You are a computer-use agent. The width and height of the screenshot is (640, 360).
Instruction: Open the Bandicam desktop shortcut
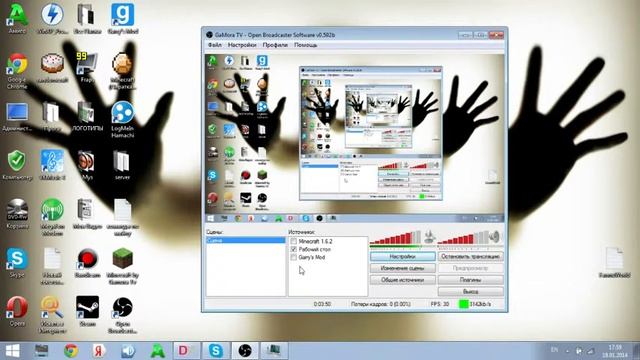click(x=87, y=262)
